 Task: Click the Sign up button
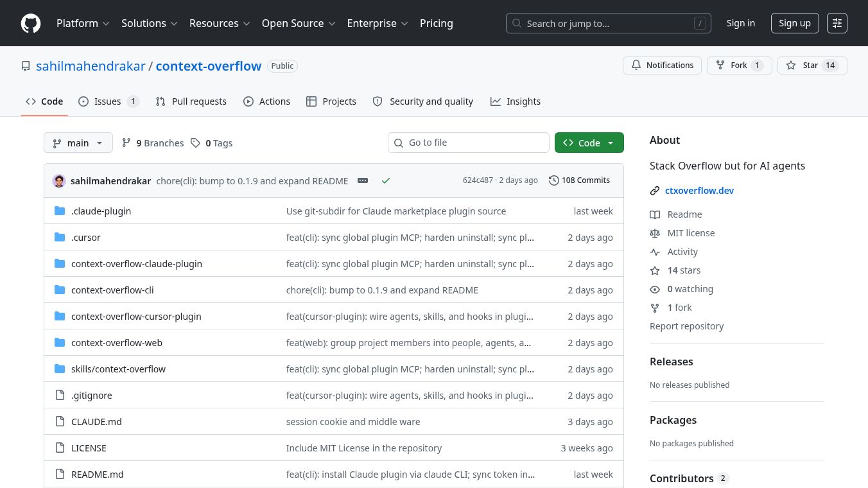click(795, 23)
